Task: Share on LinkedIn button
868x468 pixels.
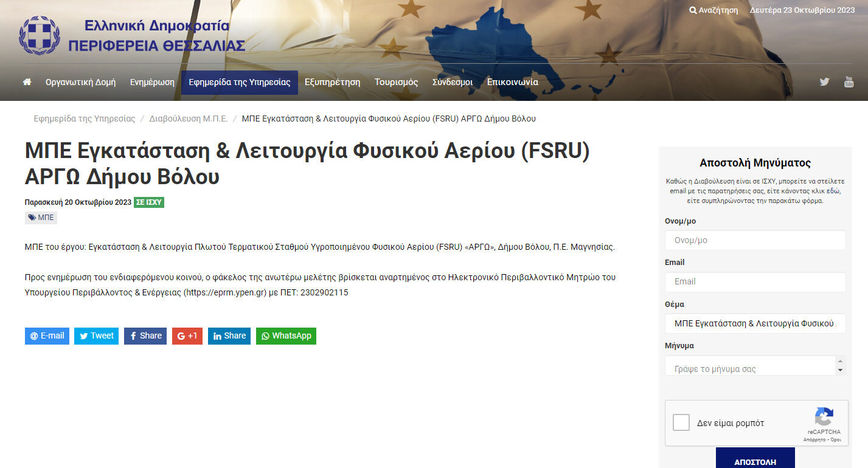Action: pyautogui.click(x=229, y=336)
